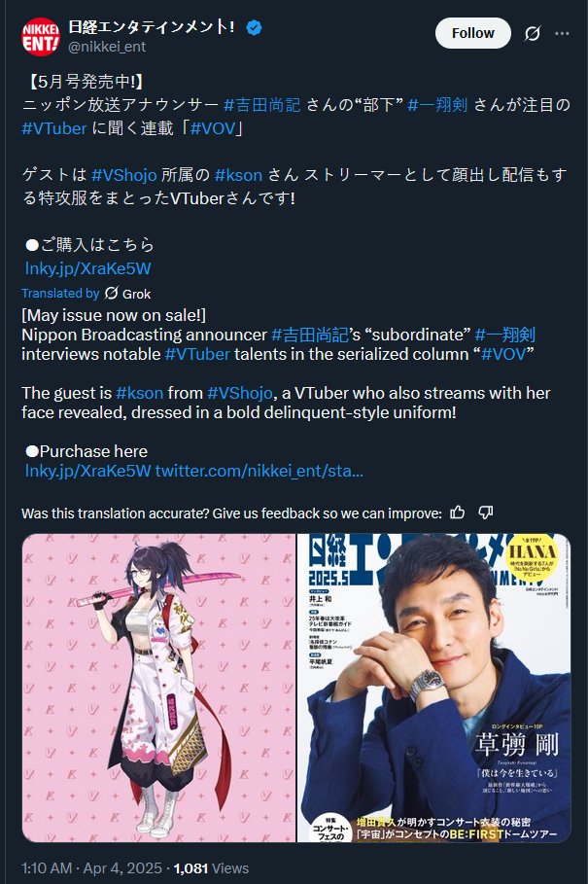Open the #VShojo hashtag in original post
This screenshot has height=884, width=588.
tap(123, 175)
